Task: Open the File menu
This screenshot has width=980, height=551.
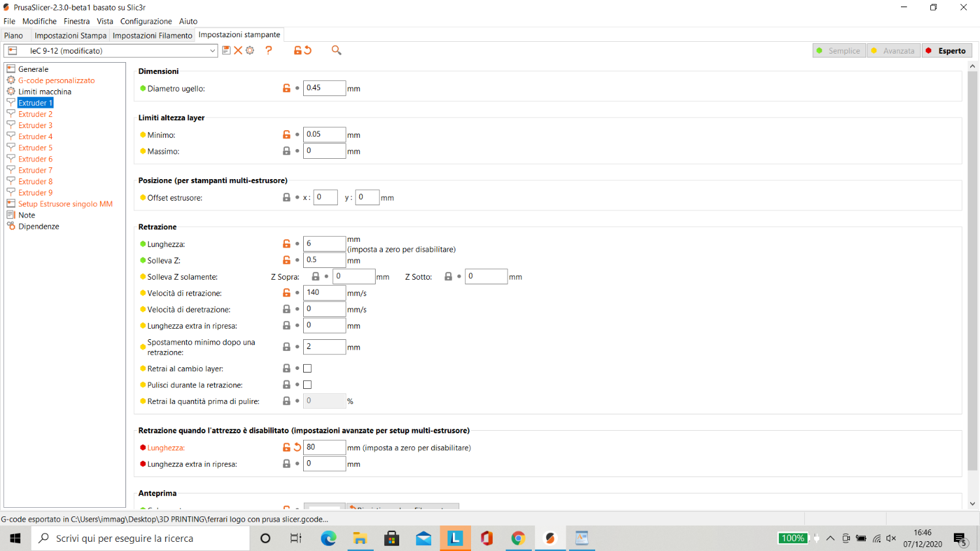Action: click(x=9, y=22)
